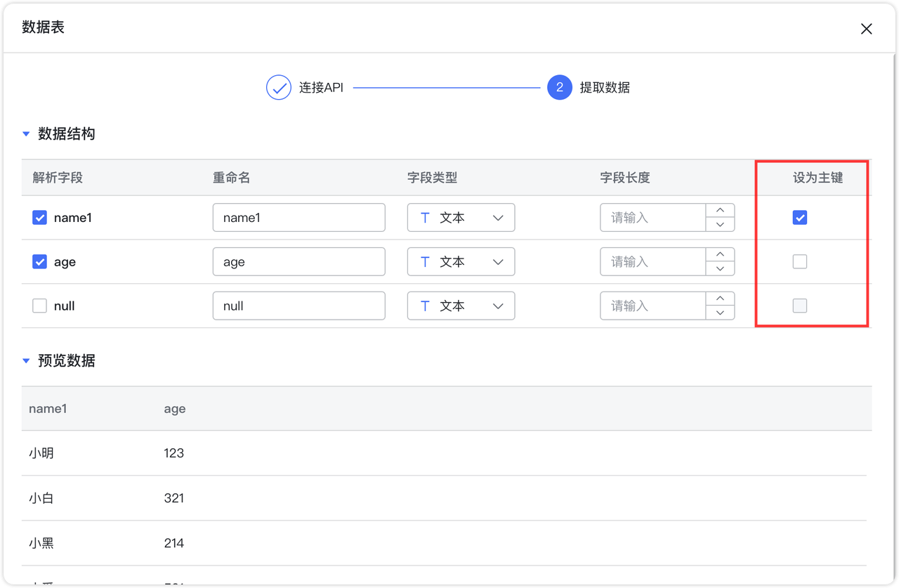
Task: Click the 字段类型 column header
Action: [x=433, y=178]
